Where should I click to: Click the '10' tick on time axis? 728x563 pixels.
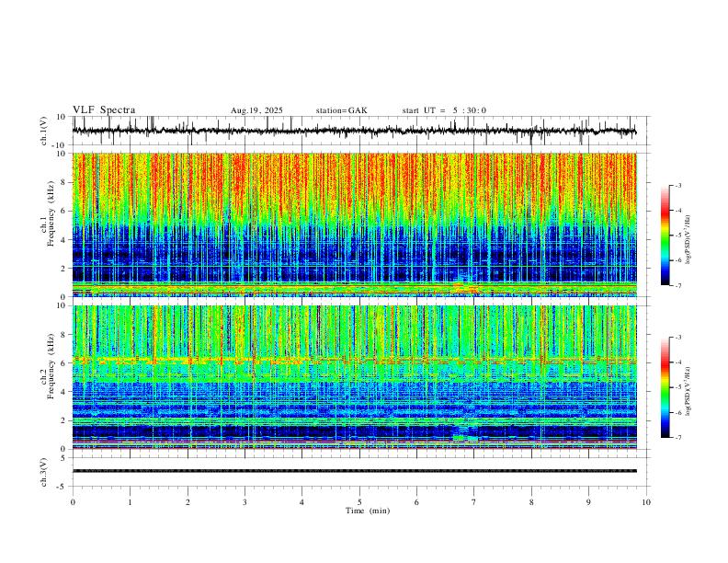(x=646, y=502)
